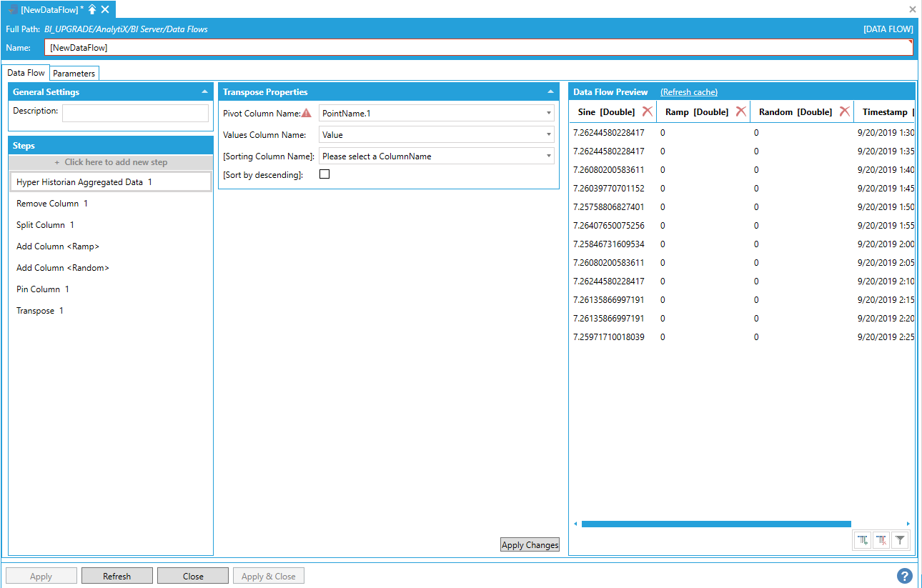Click the preview horizontal scrollbar
The height and width of the screenshot is (588, 922).
[715, 524]
